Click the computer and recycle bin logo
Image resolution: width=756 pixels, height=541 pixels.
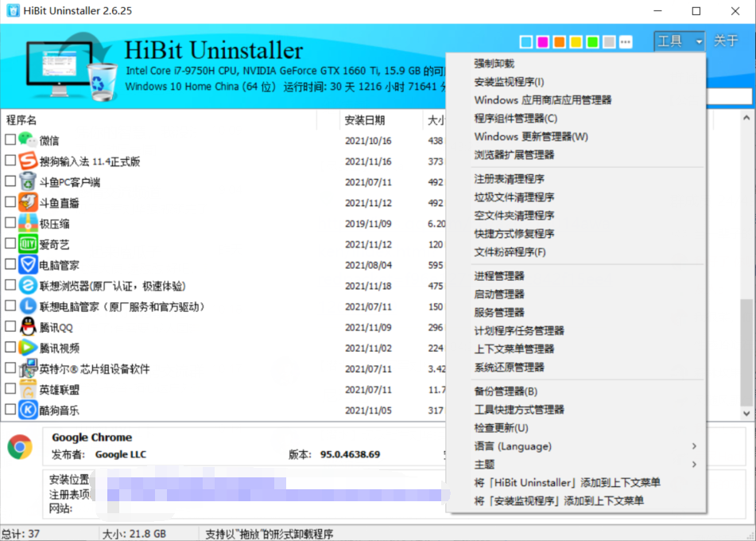[72, 67]
